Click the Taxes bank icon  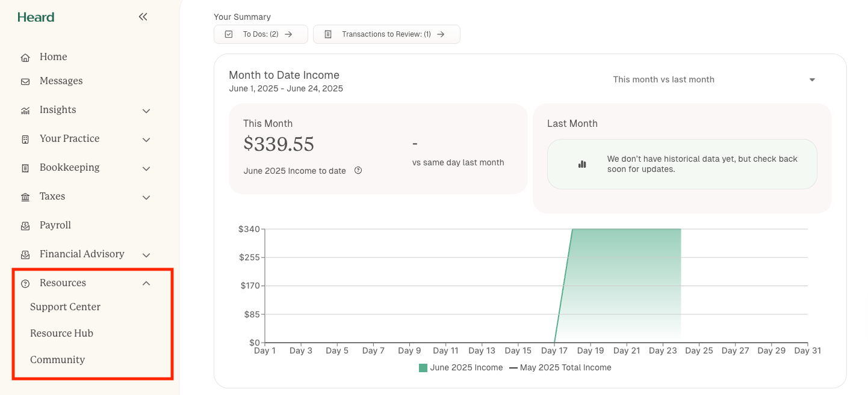(x=25, y=197)
